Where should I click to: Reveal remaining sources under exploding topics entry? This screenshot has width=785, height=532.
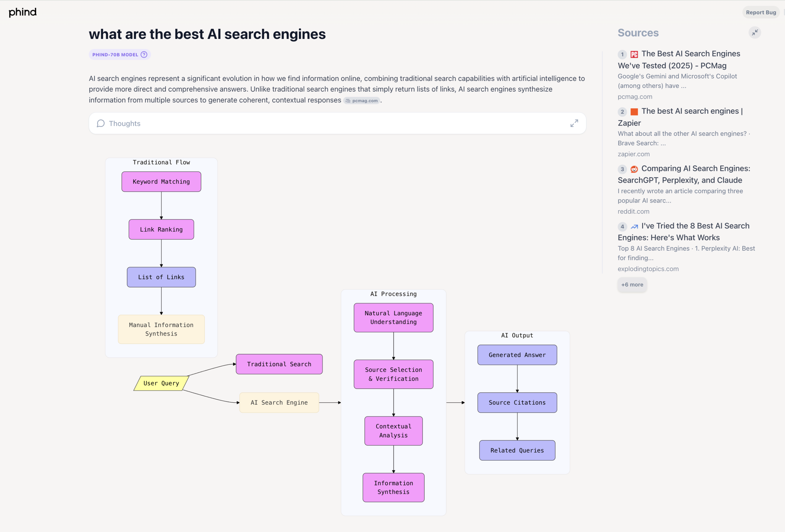click(632, 285)
